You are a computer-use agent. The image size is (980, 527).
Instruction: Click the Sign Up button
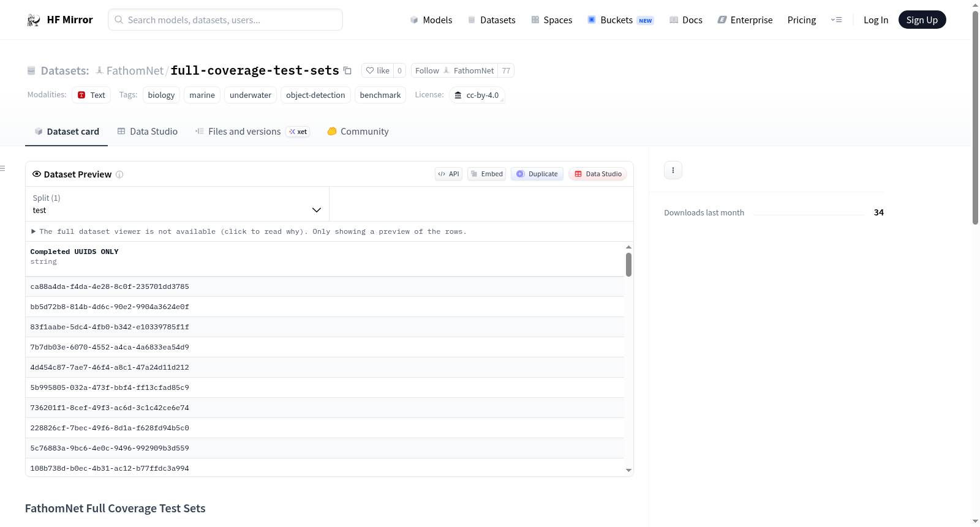coord(922,20)
